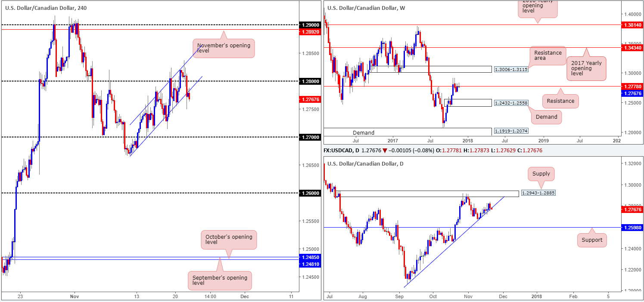Click the 14:00 time axis label

[209, 296]
